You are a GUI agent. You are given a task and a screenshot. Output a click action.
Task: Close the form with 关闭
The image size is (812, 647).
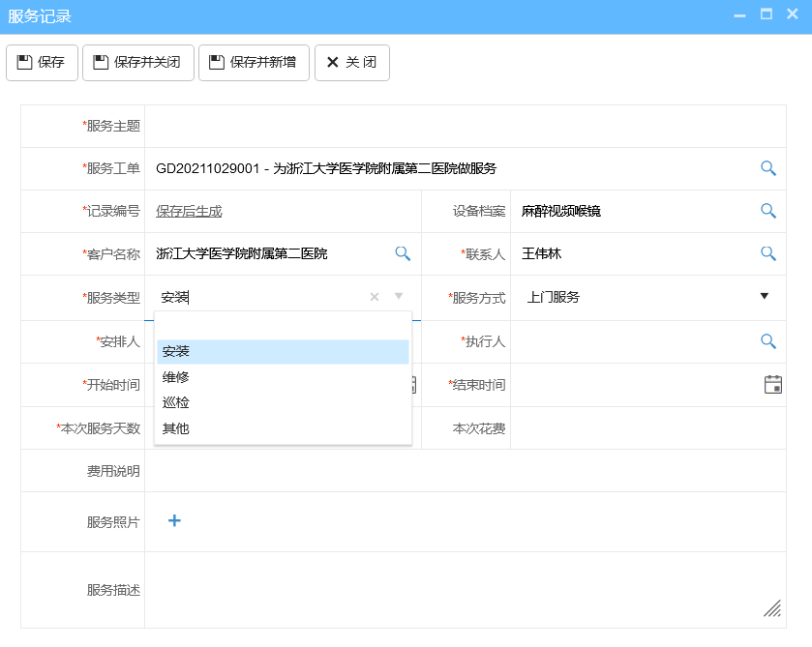(x=351, y=62)
